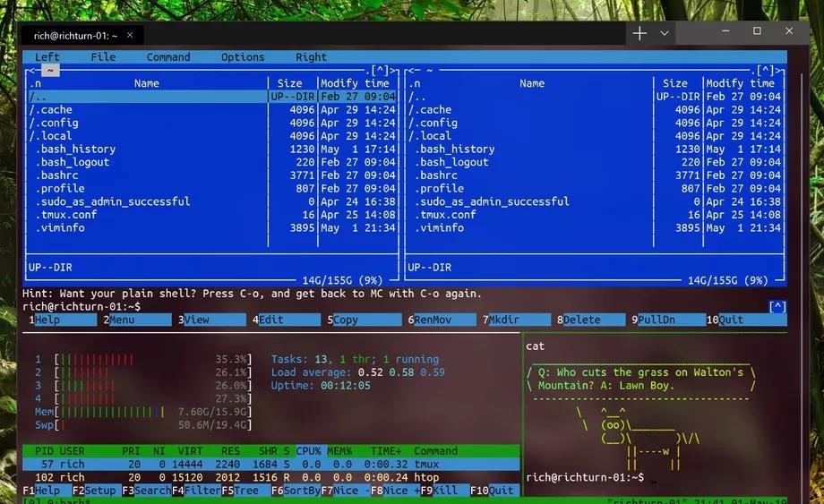Click the 8Delete function key button
824x504 pixels.
[591, 320]
